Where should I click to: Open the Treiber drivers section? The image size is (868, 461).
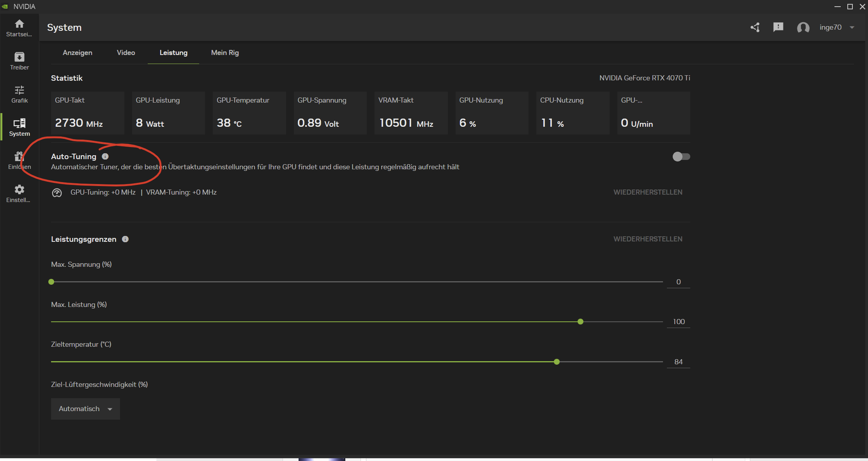(x=19, y=57)
